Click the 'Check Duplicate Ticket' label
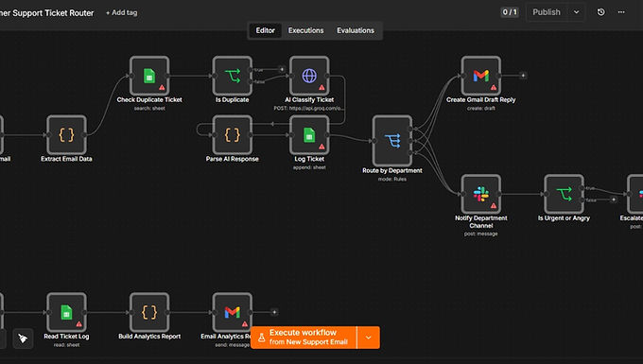The image size is (643, 364). (149, 99)
